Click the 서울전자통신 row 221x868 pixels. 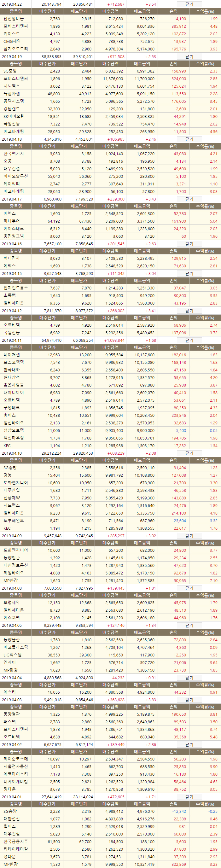(x=110, y=766)
